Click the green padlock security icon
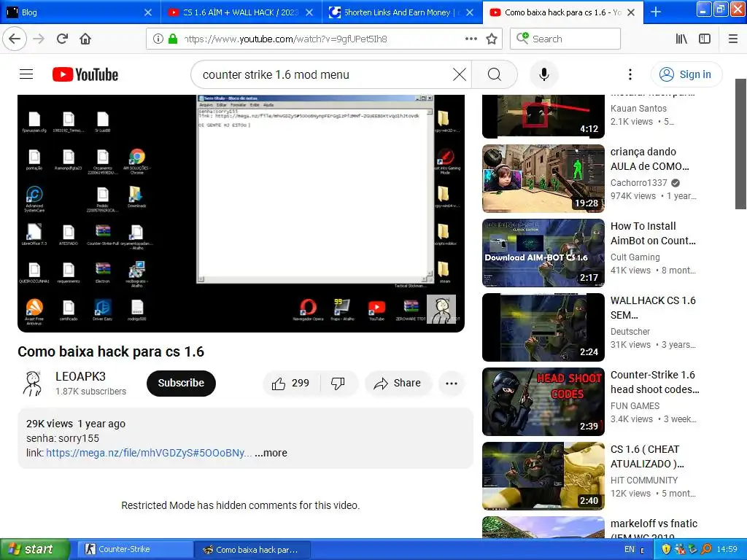 (x=173, y=39)
